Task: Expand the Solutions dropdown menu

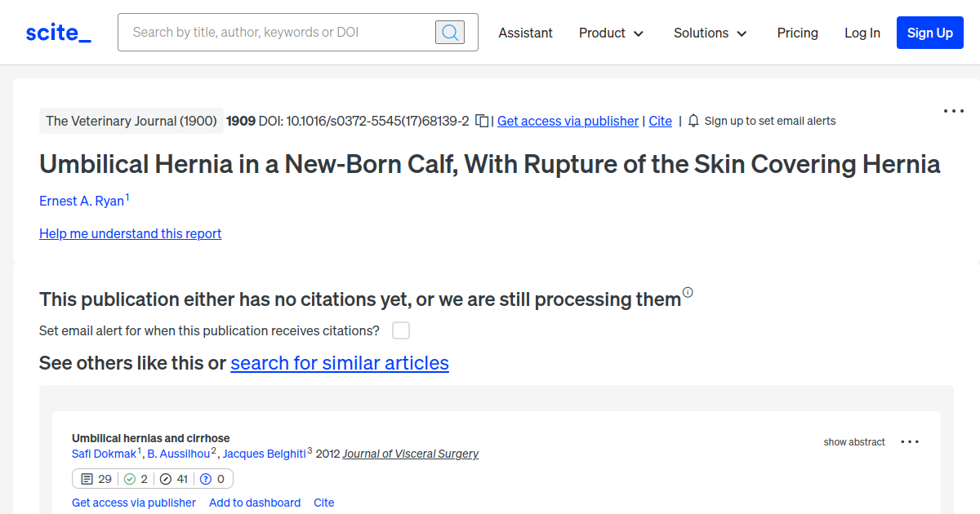Action: [710, 33]
